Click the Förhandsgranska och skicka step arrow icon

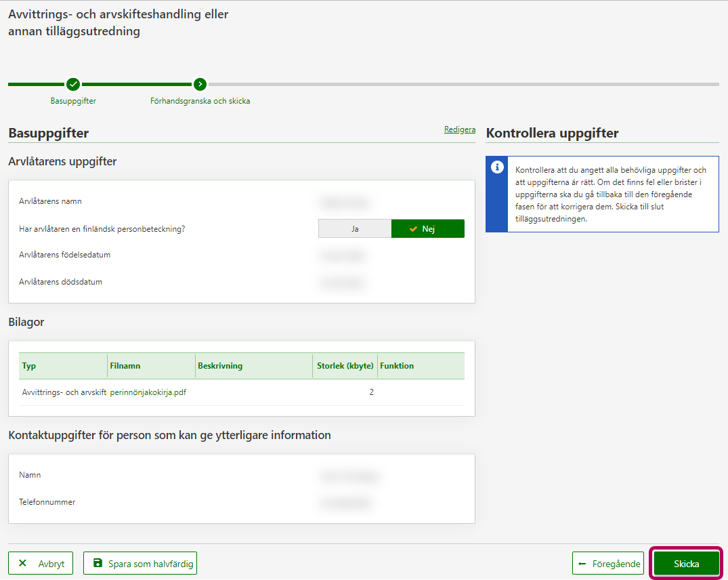coord(200,84)
